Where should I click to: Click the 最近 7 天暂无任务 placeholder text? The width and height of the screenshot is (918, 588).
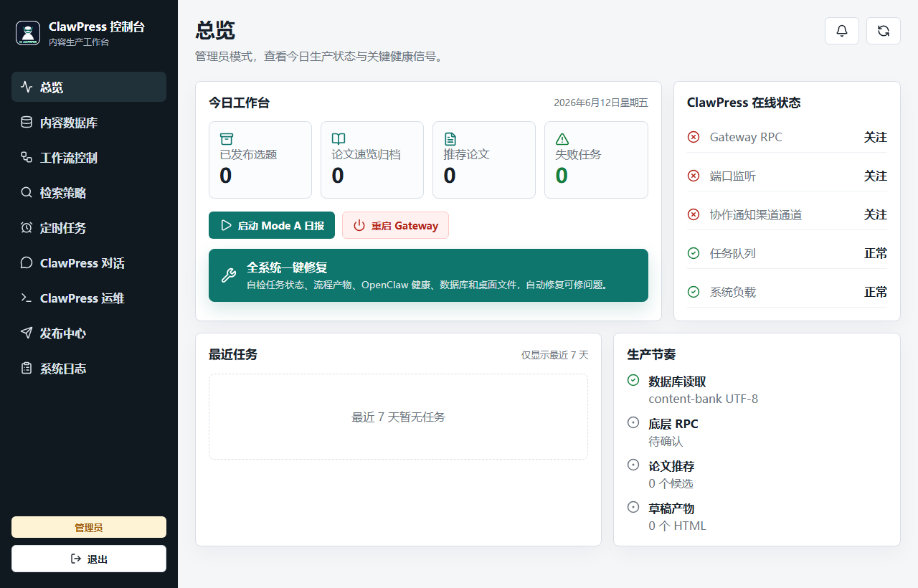(398, 417)
